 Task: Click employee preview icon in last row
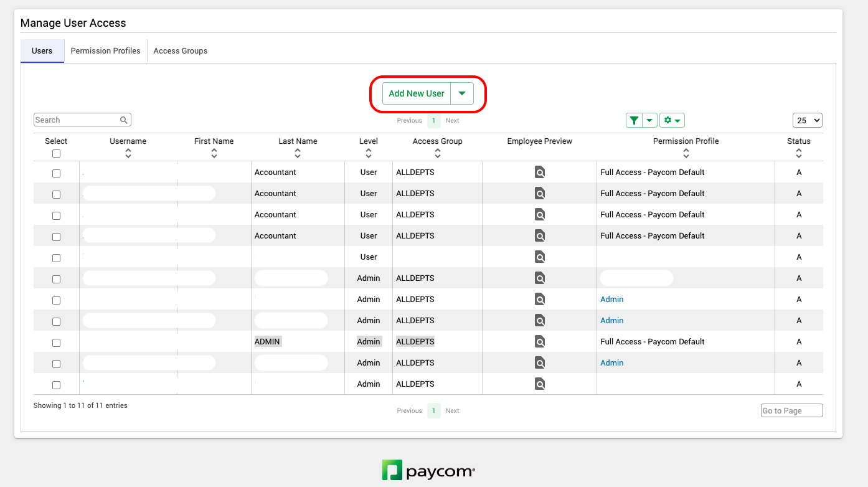click(540, 384)
